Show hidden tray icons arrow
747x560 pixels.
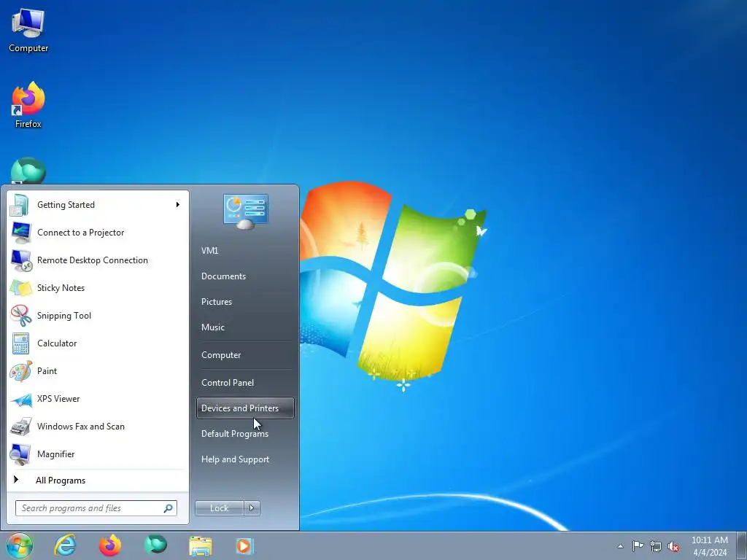point(620,547)
